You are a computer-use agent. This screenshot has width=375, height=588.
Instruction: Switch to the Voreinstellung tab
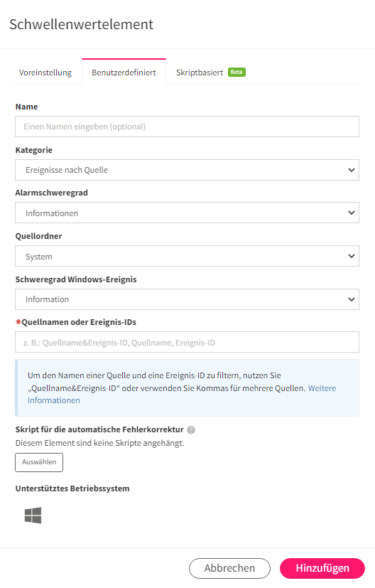tap(45, 73)
